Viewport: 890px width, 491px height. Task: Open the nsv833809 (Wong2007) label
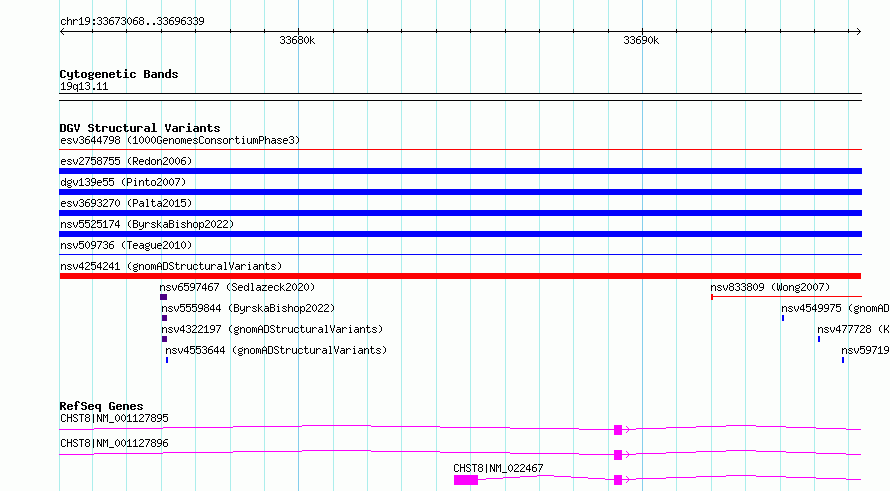770,287
